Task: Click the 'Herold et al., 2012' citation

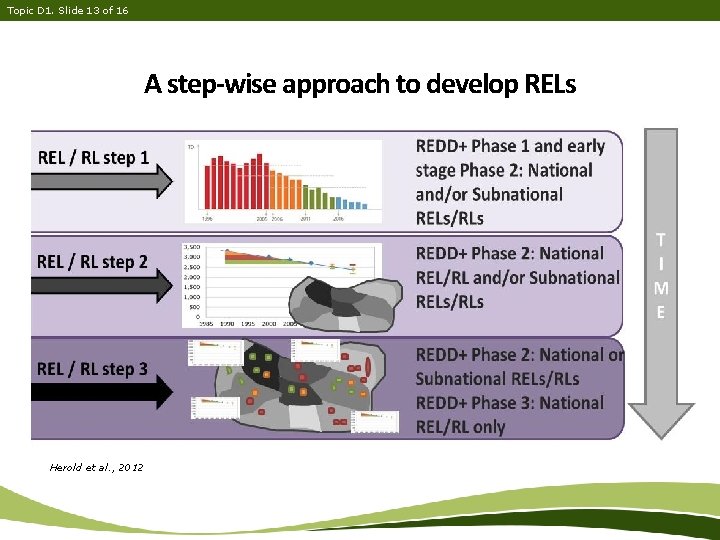Action: (96, 467)
